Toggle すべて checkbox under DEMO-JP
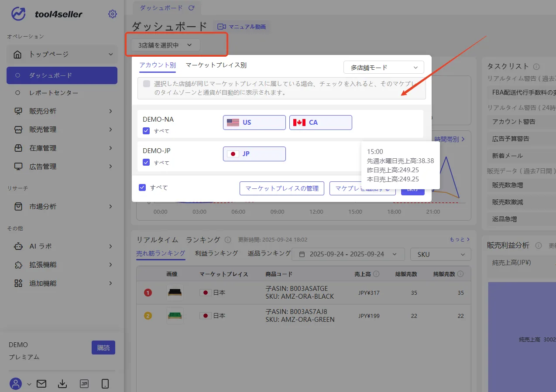Viewport: 556px width, 392px height. (x=146, y=162)
